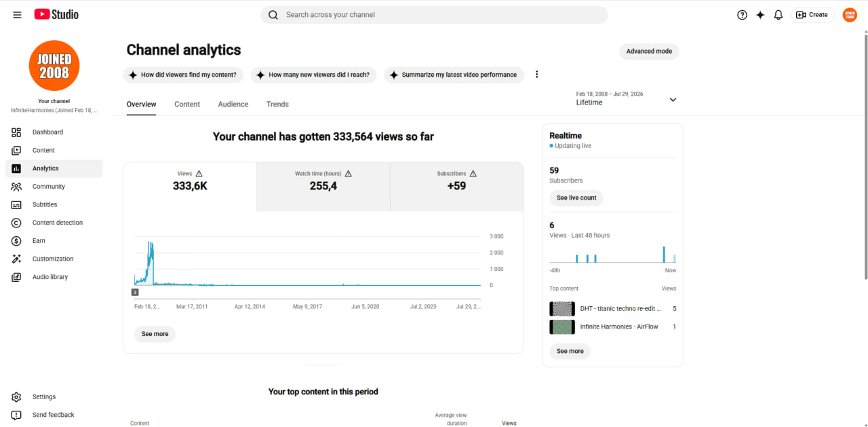Image resolution: width=868 pixels, height=427 pixels.
Task: Go to Earn dollar icon
Action: (16, 241)
